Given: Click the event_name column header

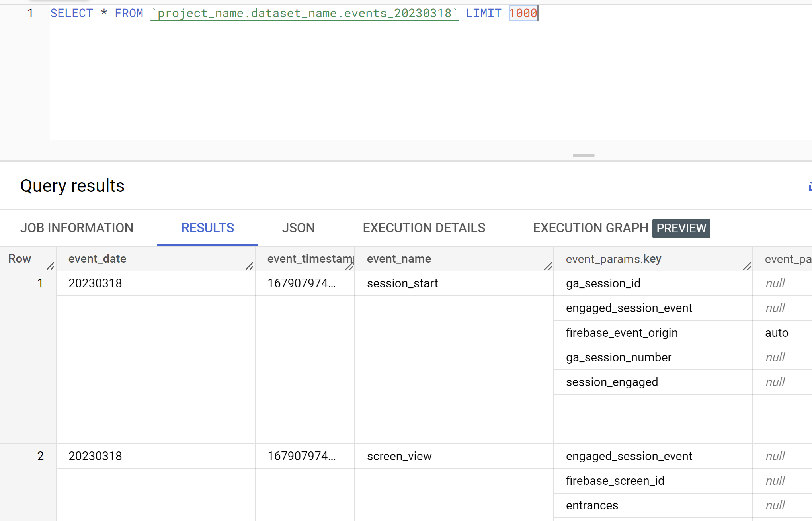Looking at the screenshot, I should point(399,259).
